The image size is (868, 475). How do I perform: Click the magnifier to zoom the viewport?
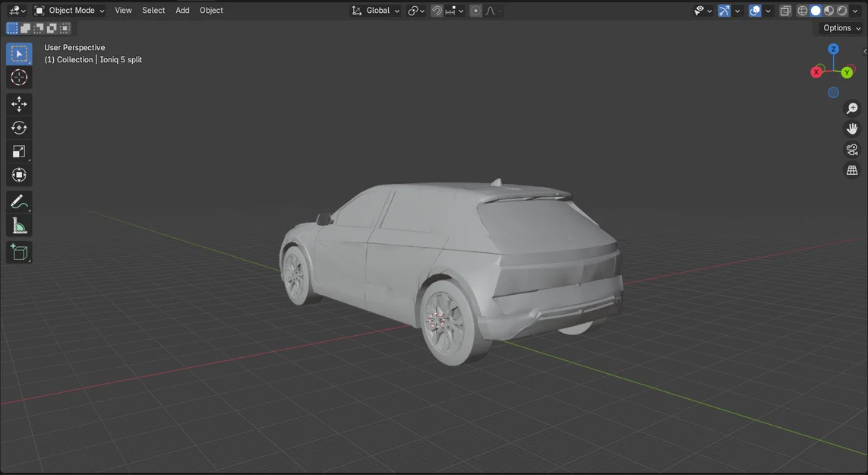point(852,108)
